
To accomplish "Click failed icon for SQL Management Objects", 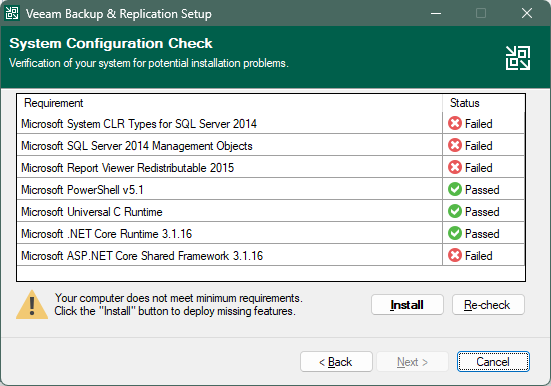I will (455, 146).
